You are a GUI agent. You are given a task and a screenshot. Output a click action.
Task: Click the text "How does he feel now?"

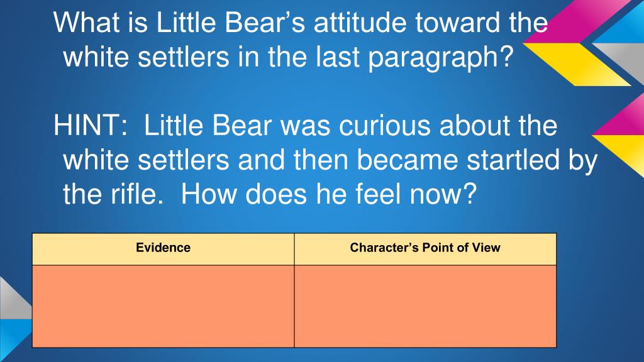(x=328, y=194)
